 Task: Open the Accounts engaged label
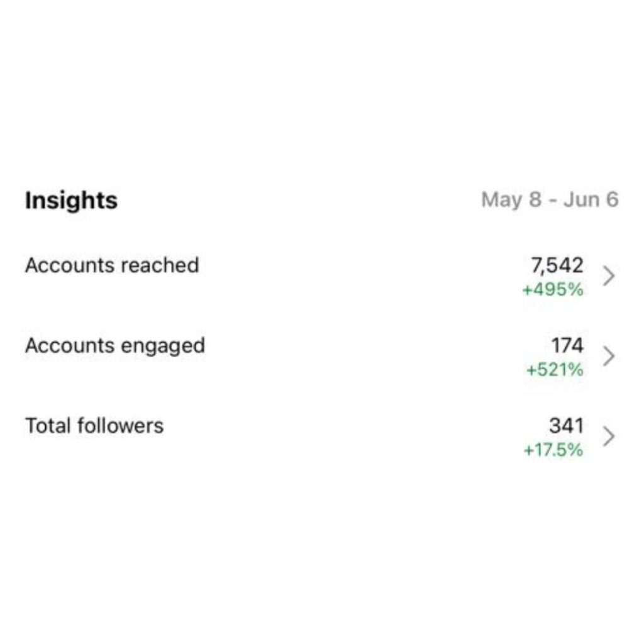[x=115, y=346]
